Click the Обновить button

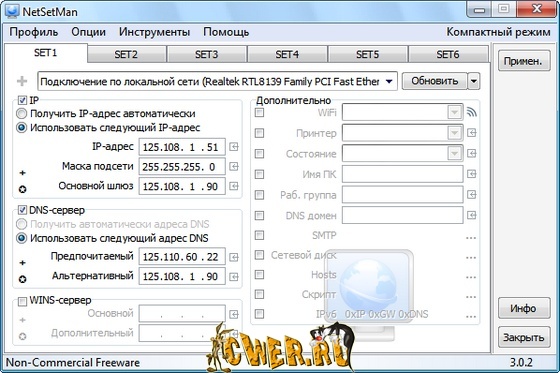click(x=435, y=81)
